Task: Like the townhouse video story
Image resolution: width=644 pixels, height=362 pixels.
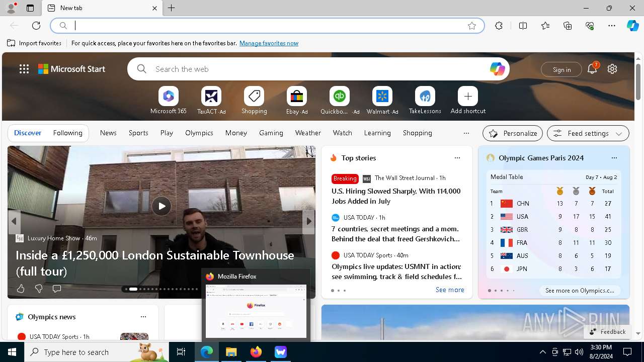Action: coord(21,289)
